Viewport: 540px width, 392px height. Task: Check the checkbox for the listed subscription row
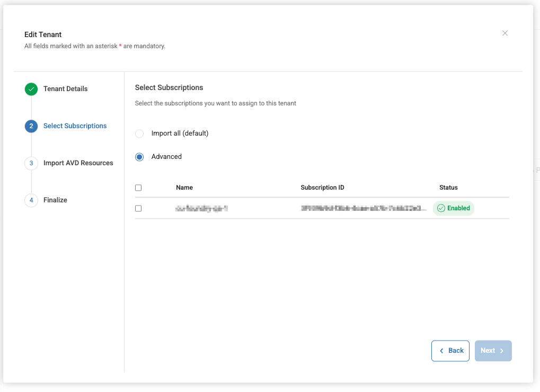[x=138, y=208]
